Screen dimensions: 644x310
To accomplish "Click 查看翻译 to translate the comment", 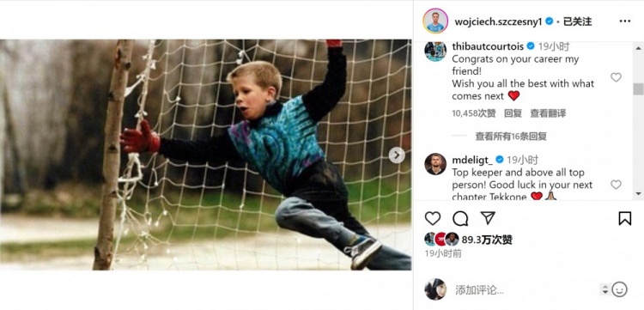I will (548, 113).
